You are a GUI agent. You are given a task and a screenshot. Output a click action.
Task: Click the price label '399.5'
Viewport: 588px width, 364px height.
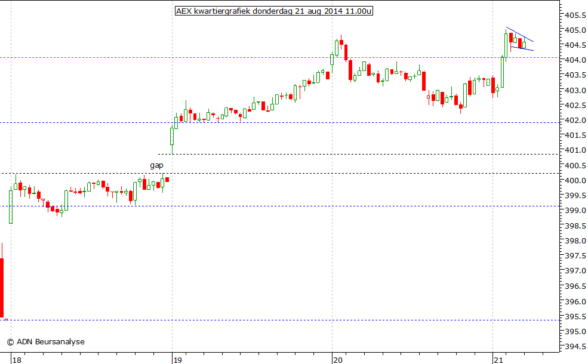pos(575,195)
